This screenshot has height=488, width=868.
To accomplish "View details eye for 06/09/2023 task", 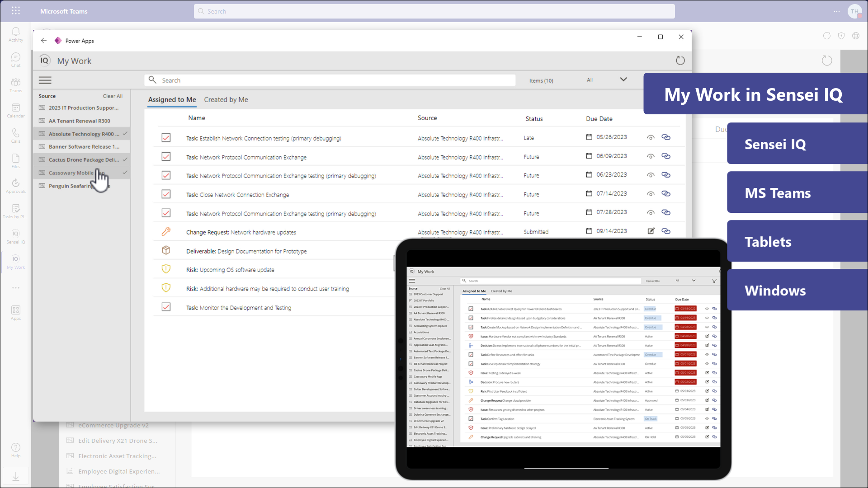I will coord(651,157).
